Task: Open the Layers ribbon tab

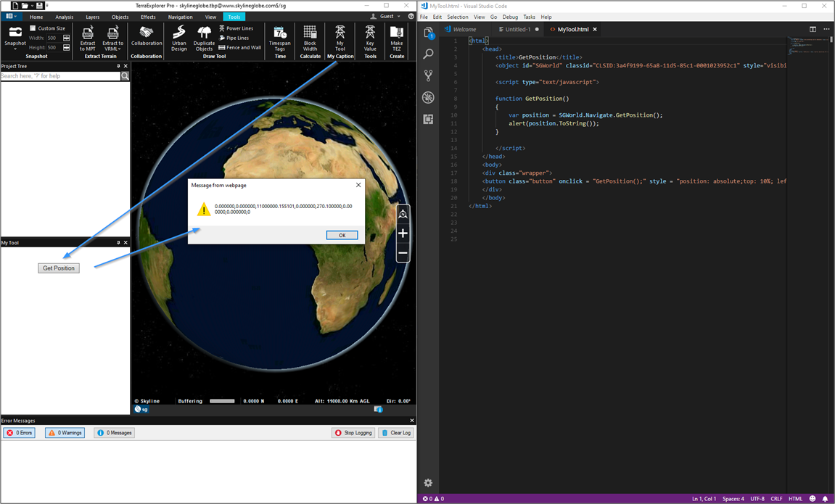Action: pos(93,17)
